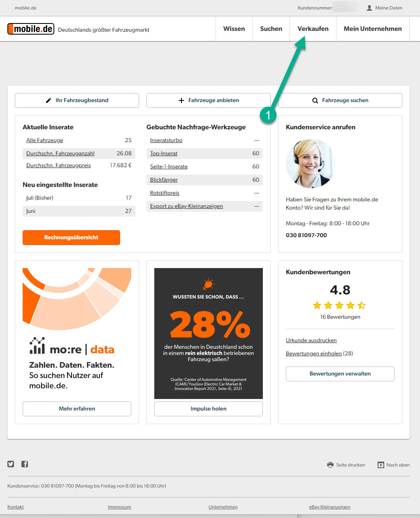The height and width of the screenshot is (518, 420).
Task: Click Impulse holen button
Action: tap(209, 409)
